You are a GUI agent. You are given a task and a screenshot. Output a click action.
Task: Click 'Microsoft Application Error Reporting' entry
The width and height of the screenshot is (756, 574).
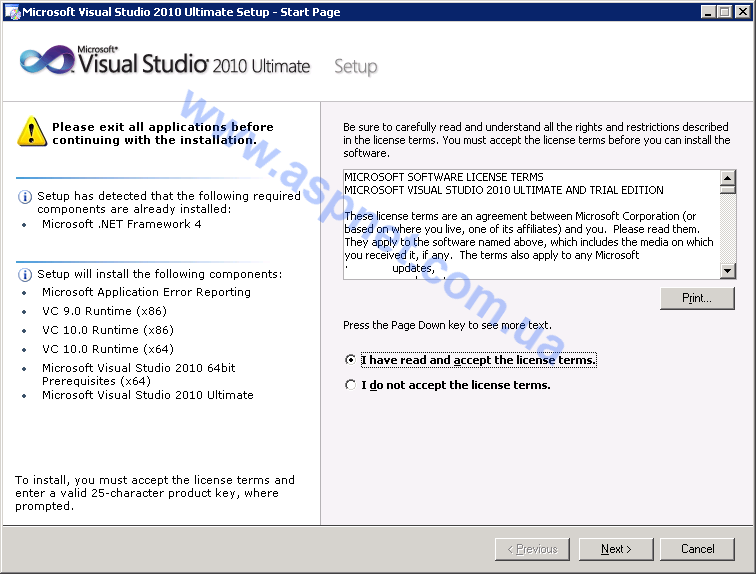tap(146, 292)
